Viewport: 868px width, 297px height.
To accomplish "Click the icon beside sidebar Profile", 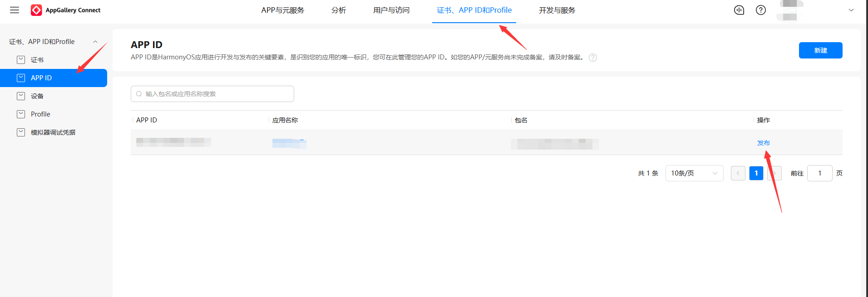I will [x=21, y=114].
